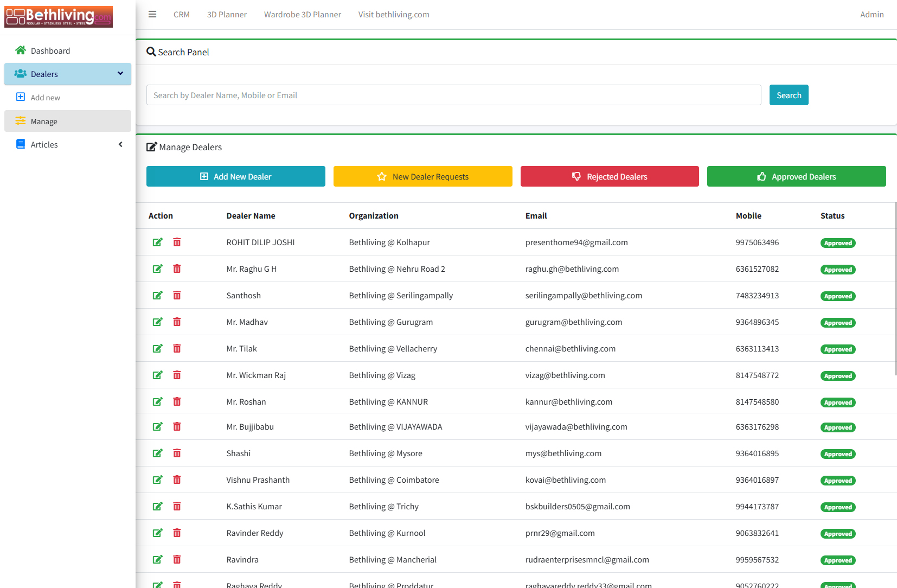Delete the Vishnu Prashanth dealer
Viewport: 897px width, 588px height.
(x=177, y=480)
